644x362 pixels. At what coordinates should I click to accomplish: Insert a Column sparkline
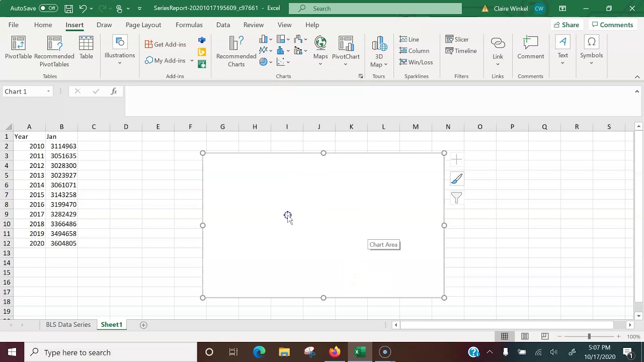(x=414, y=51)
